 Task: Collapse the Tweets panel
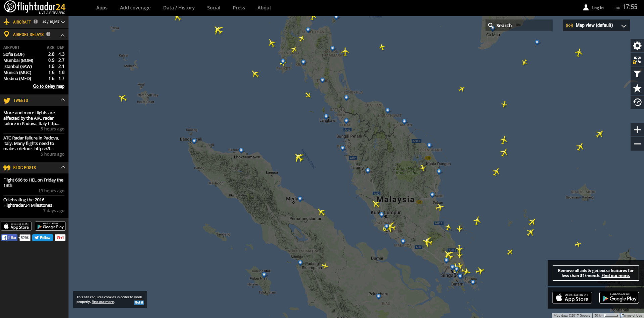tap(63, 100)
